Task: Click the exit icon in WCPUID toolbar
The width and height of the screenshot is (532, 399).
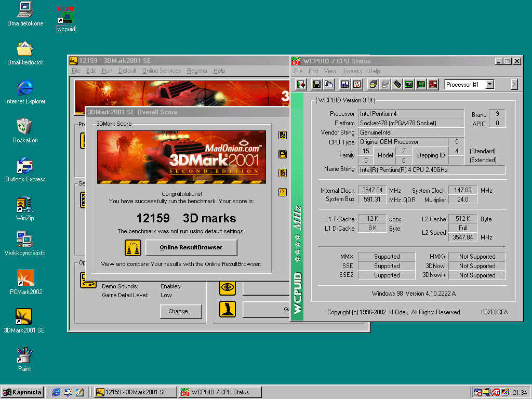Action: 301,84
